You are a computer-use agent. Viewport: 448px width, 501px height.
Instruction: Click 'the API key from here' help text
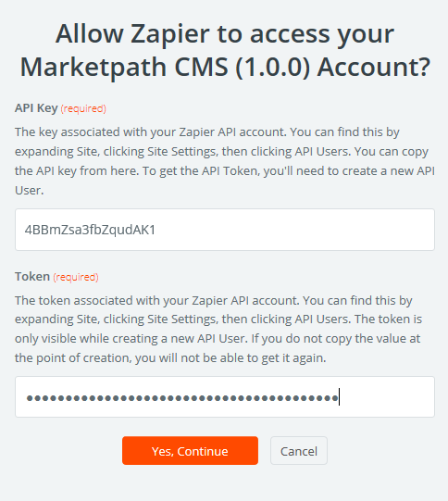(77, 171)
